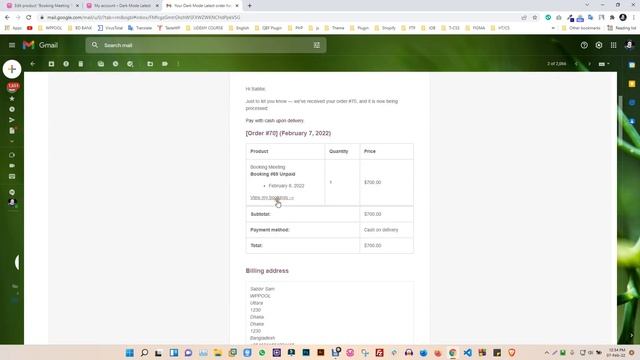Report this email as spam
The height and width of the screenshot is (360, 640).
point(66,64)
